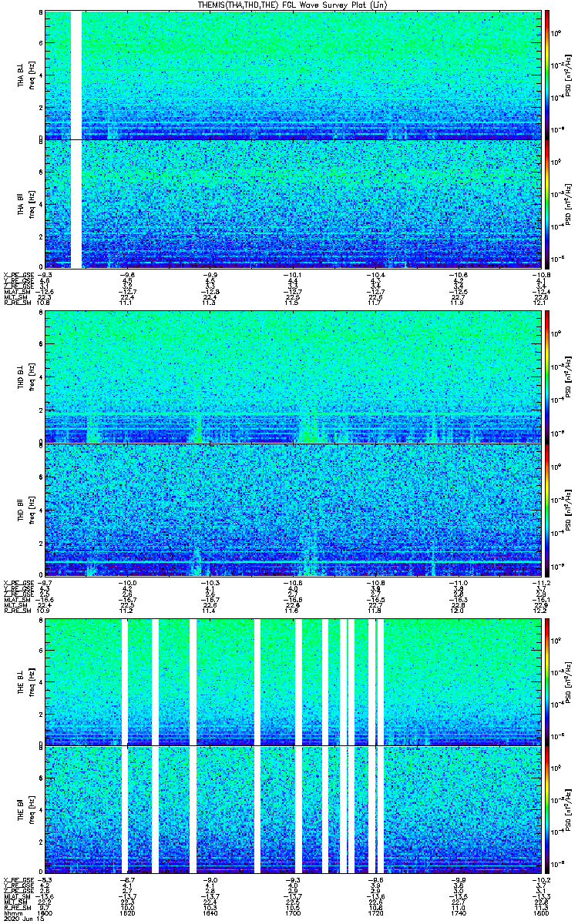
Task: Click the white data gap in THA BL panel
Action: (76, 75)
